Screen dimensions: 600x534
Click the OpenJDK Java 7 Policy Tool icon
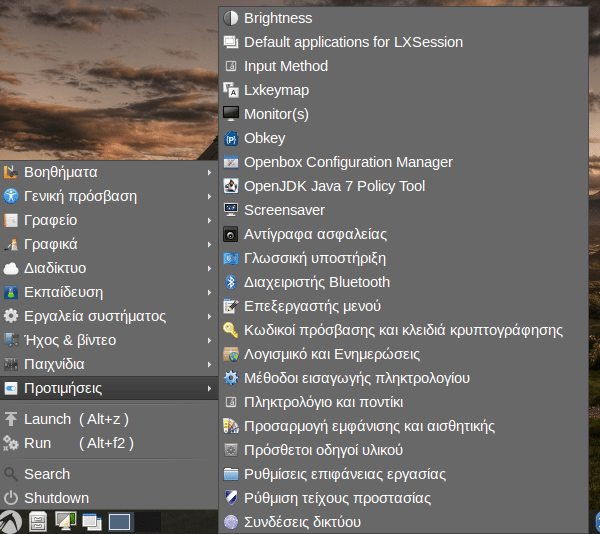click(231, 186)
